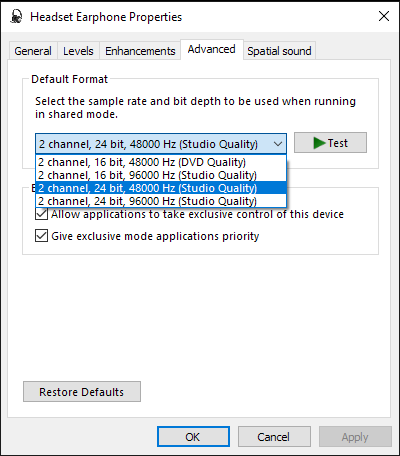This screenshot has height=456, width=400.
Task: Click Restore Defaults
Action: pos(82,392)
